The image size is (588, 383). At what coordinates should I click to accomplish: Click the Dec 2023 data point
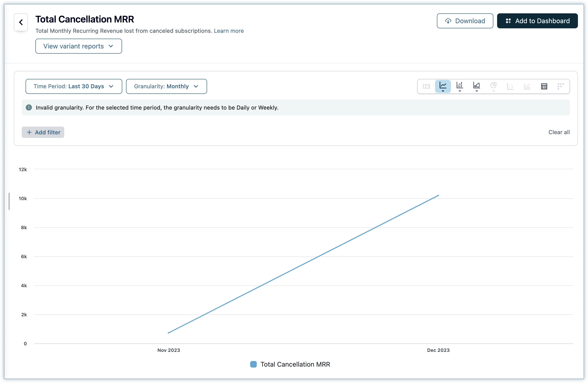438,195
